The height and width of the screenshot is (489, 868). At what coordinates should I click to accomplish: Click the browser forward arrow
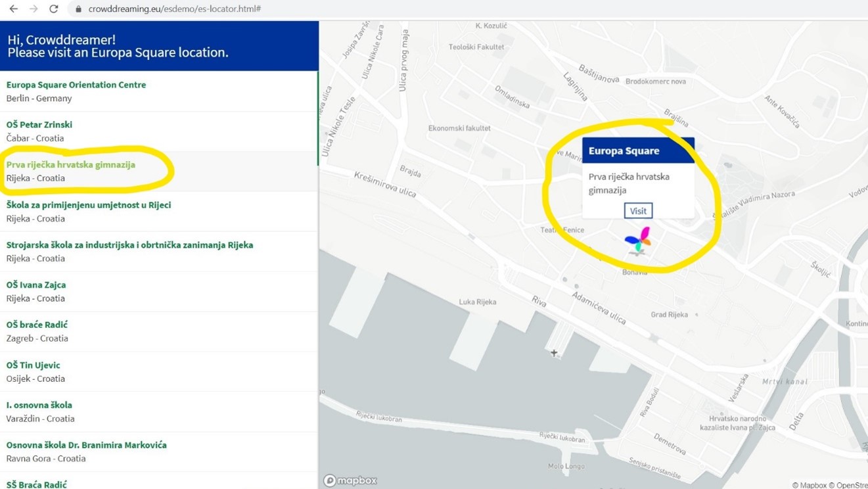(x=34, y=9)
